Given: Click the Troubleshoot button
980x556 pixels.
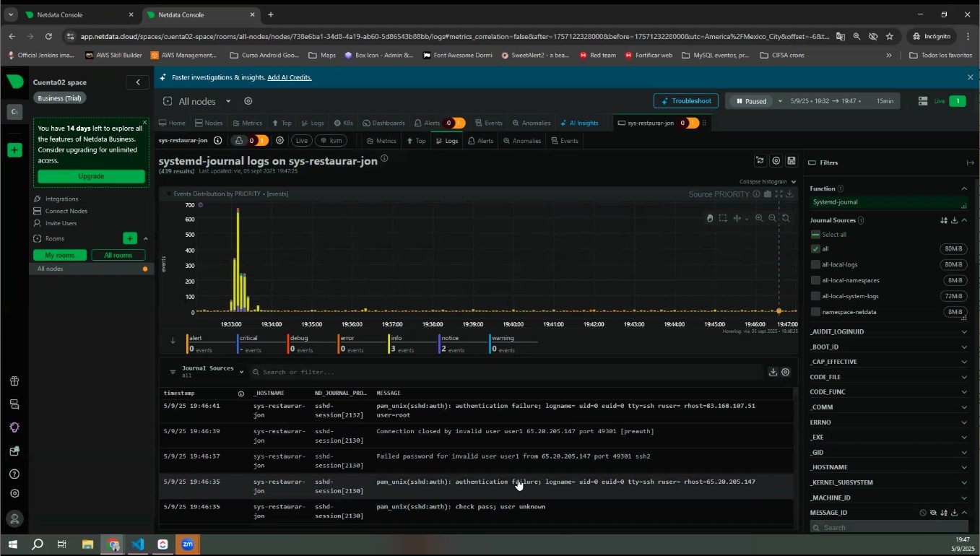Looking at the screenshot, I should [685, 101].
